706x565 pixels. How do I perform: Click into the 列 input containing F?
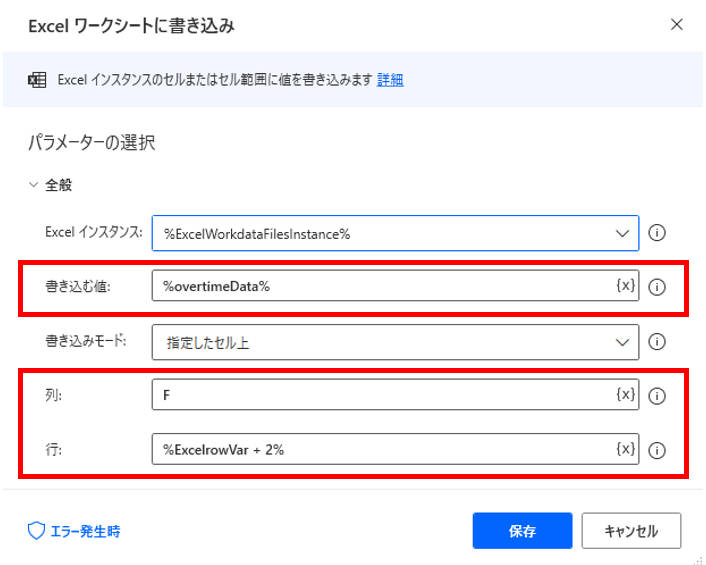(384, 394)
